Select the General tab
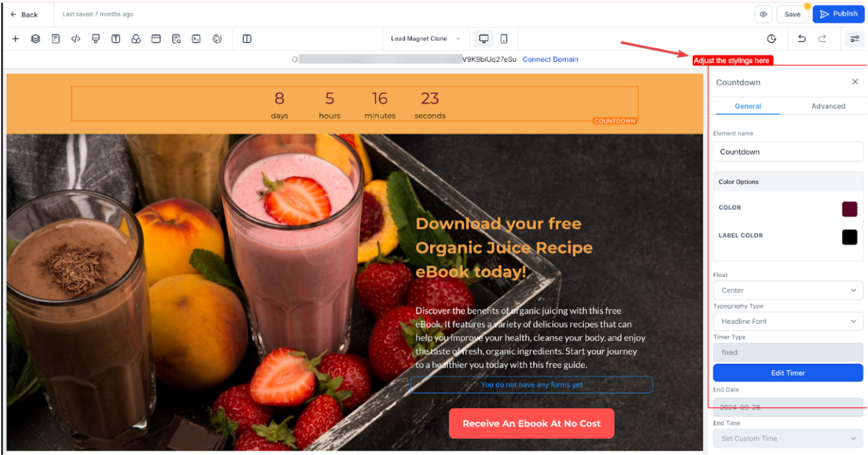The width and height of the screenshot is (868, 455). pos(747,106)
